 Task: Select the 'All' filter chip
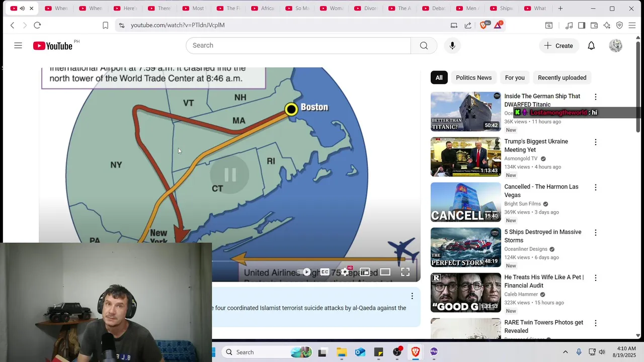pyautogui.click(x=439, y=77)
